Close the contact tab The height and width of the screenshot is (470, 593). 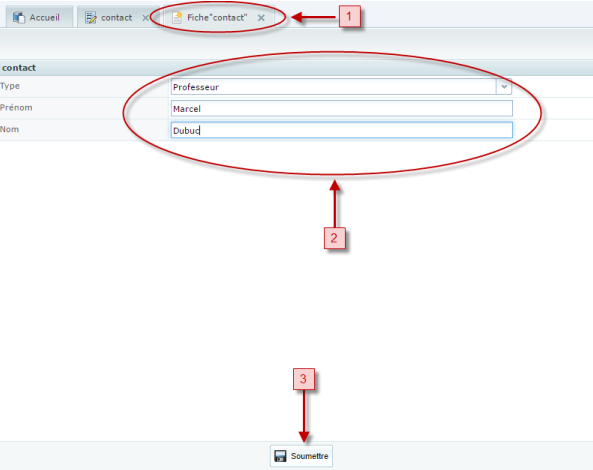(x=145, y=18)
